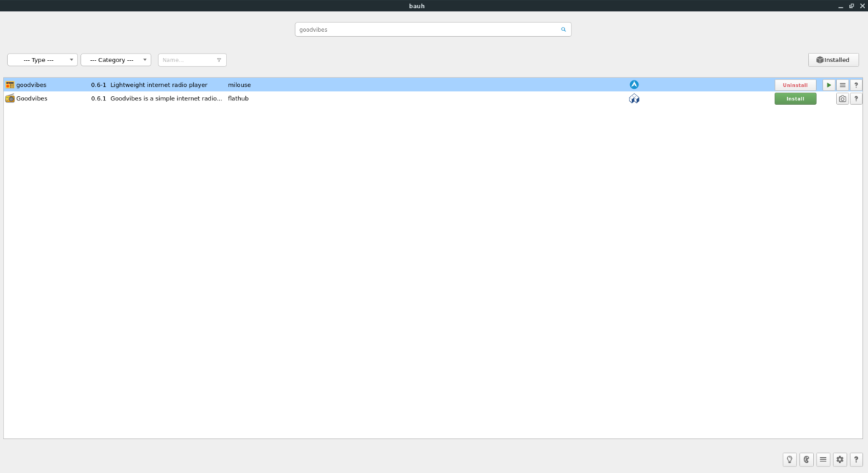The height and width of the screenshot is (473, 868).
Task: Open settings with the gear icon
Action: pos(840,459)
